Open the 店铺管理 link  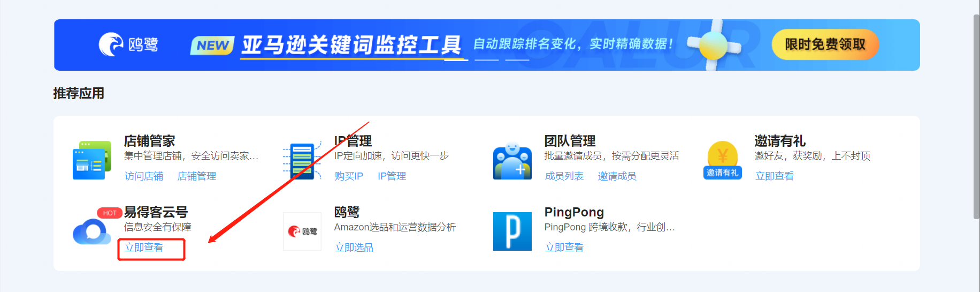pyautogui.click(x=197, y=176)
